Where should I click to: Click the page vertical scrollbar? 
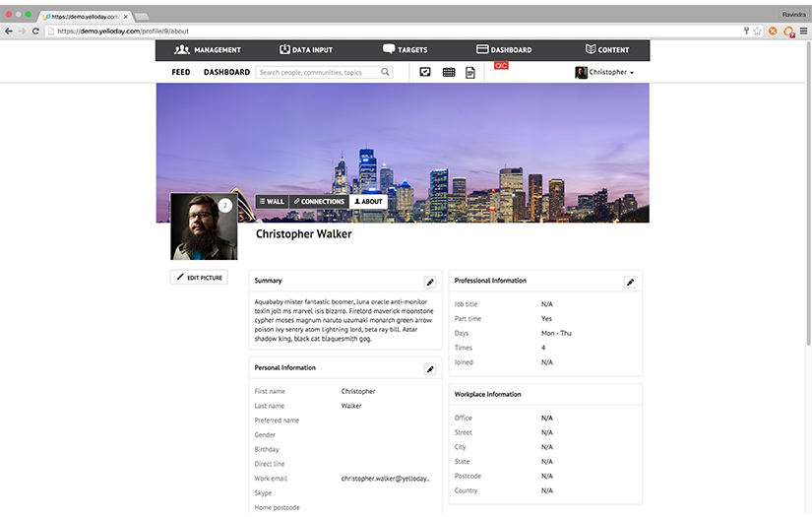pyautogui.click(x=808, y=192)
